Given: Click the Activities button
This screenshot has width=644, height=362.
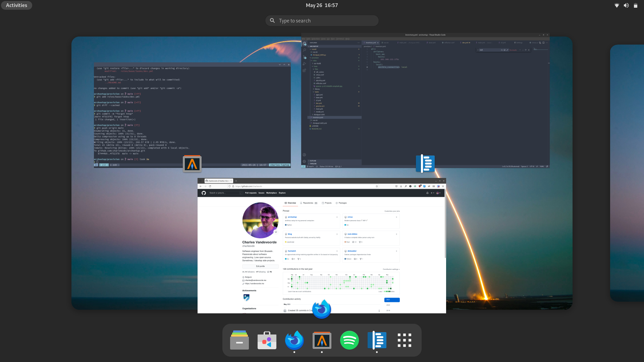Looking at the screenshot, I should tap(16, 5).
